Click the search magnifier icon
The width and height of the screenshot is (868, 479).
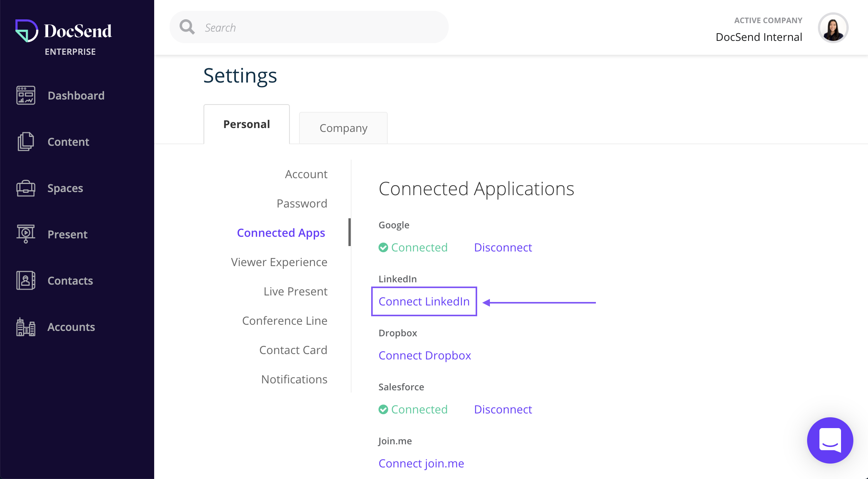[187, 27]
